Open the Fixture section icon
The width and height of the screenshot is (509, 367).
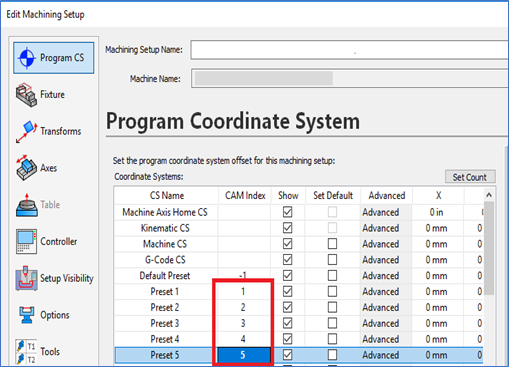click(26, 95)
